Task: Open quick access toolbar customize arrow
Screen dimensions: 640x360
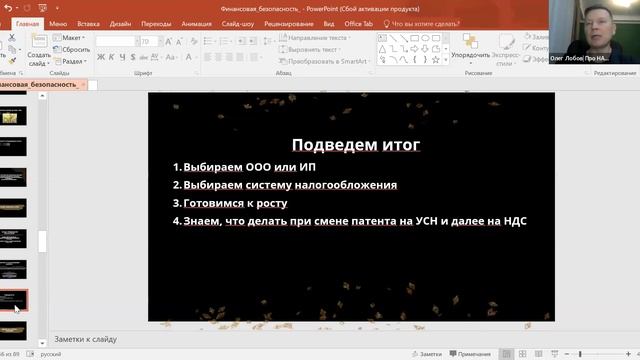Action: (57, 8)
